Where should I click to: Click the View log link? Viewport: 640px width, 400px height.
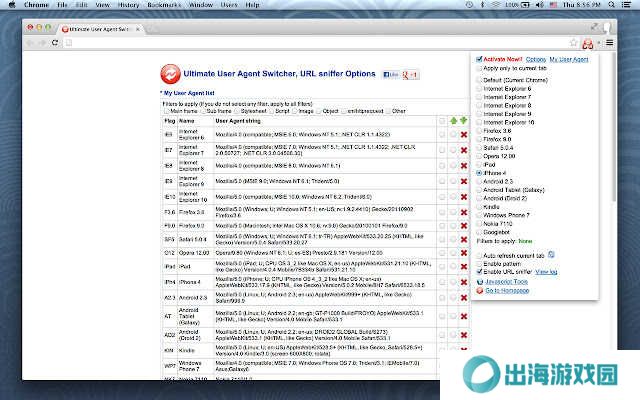[x=546, y=272]
